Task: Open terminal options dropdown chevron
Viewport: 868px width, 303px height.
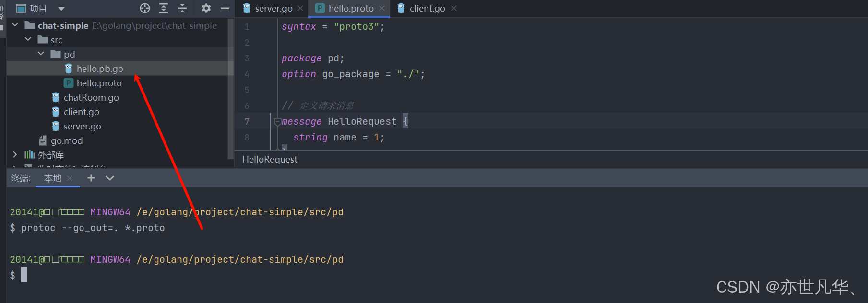Action: click(x=110, y=178)
